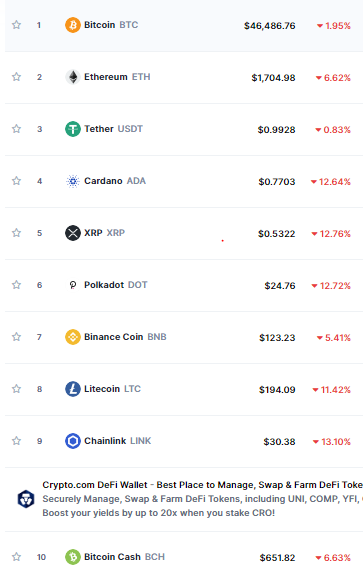Click Bitcoin price $46,486.76
Image resolution: width=363 pixels, height=569 pixels.
(270, 26)
